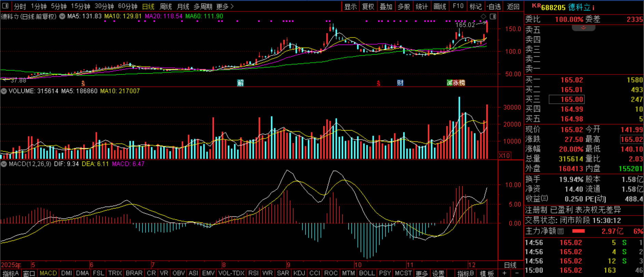Click the X10 volume scale label
Screen dimensions: 644x277
505,156
